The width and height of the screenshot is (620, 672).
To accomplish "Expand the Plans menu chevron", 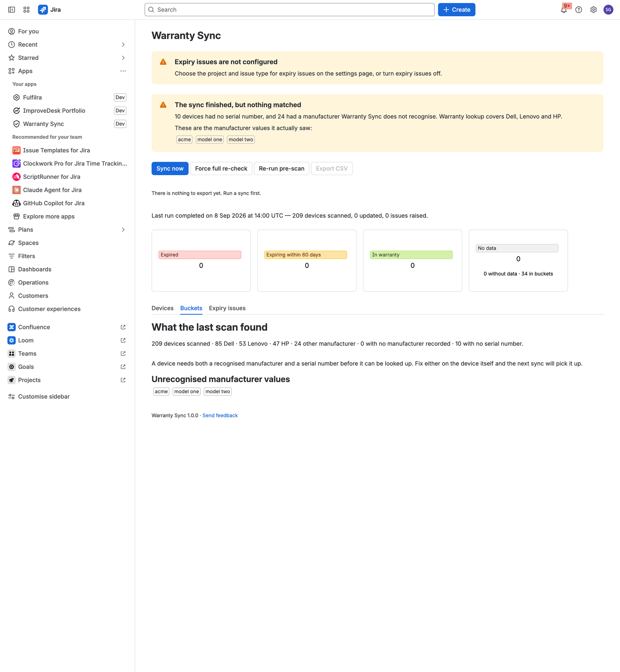I will pyautogui.click(x=123, y=230).
